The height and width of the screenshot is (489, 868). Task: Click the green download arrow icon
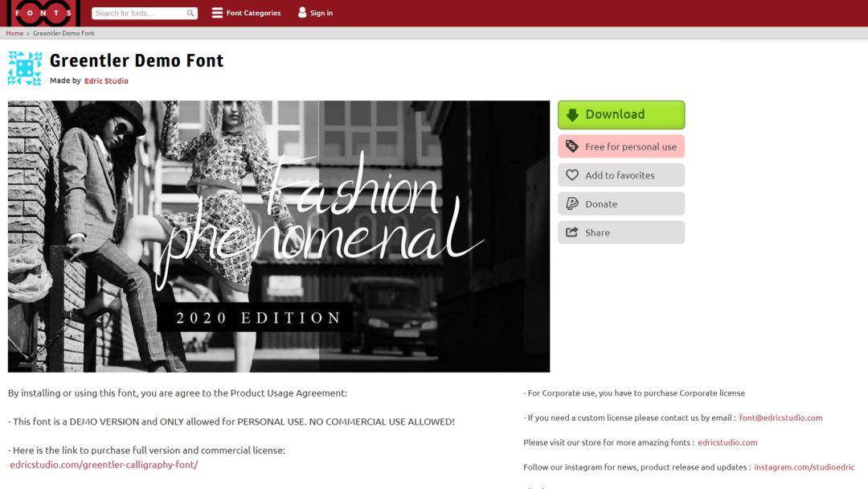click(x=572, y=115)
